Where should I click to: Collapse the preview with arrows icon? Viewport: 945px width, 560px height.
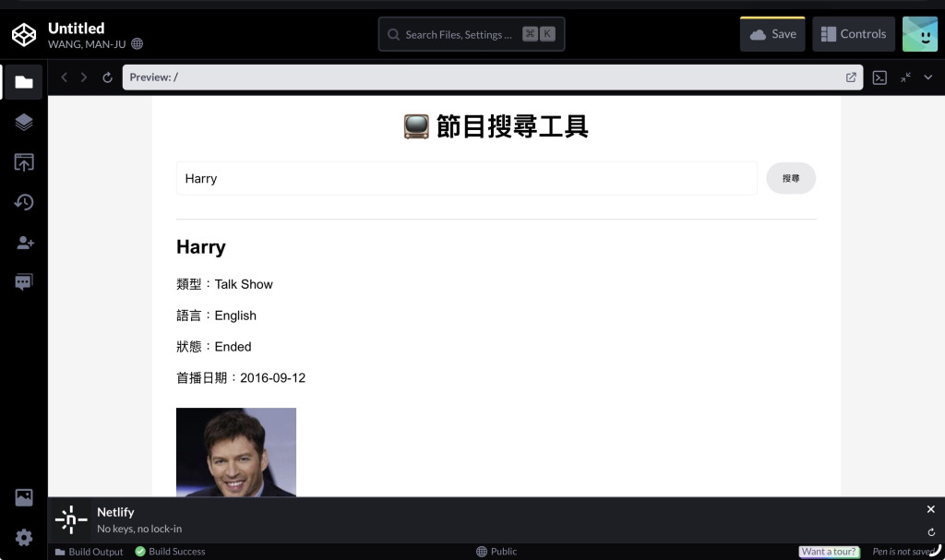906,77
